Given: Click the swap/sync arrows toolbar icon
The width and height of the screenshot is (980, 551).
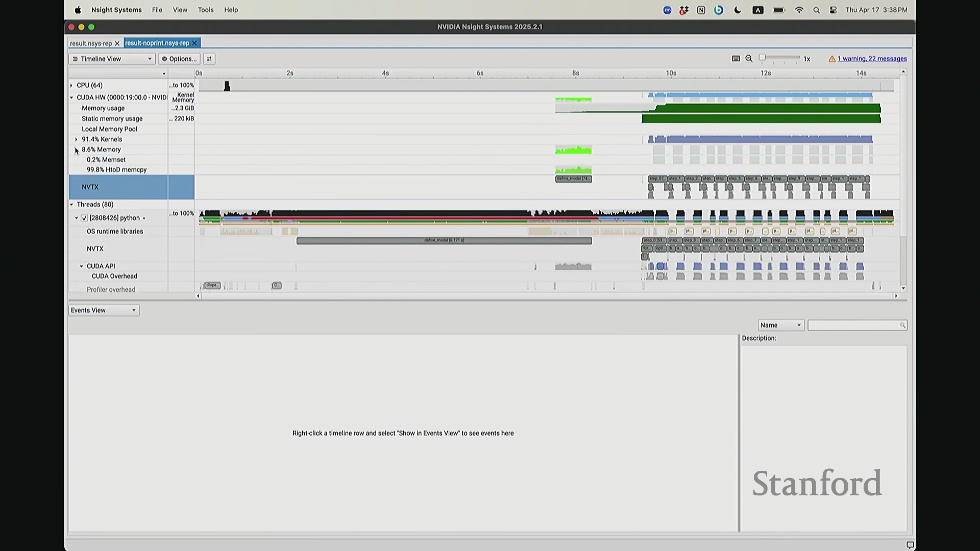Looking at the screenshot, I should click(x=209, y=59).
